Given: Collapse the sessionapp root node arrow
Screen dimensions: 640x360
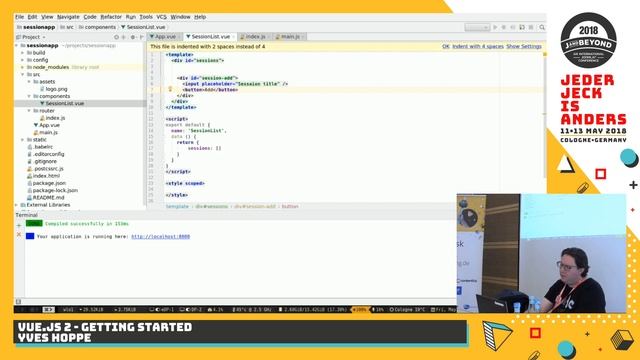Looking at the screenshot, I should coord(17,46).
